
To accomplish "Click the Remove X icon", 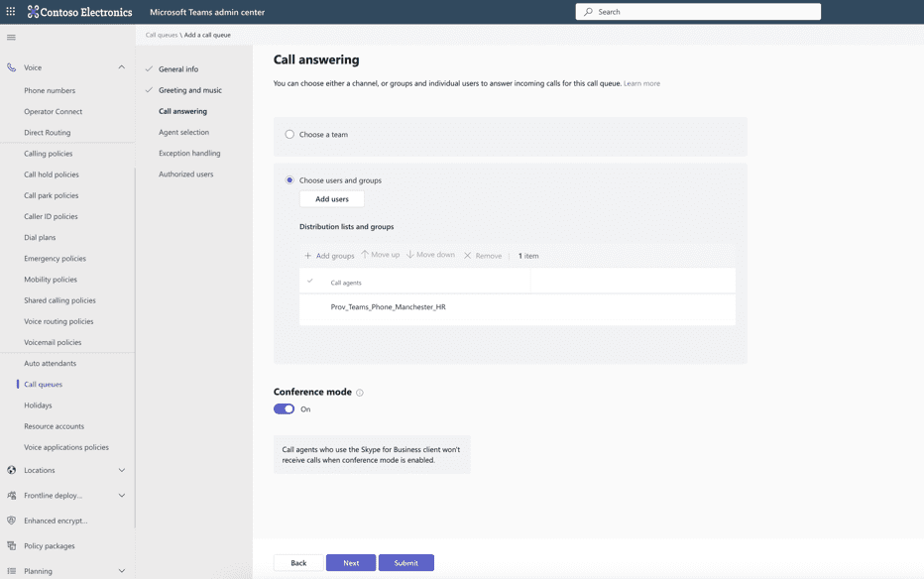I will pos(467,256).
